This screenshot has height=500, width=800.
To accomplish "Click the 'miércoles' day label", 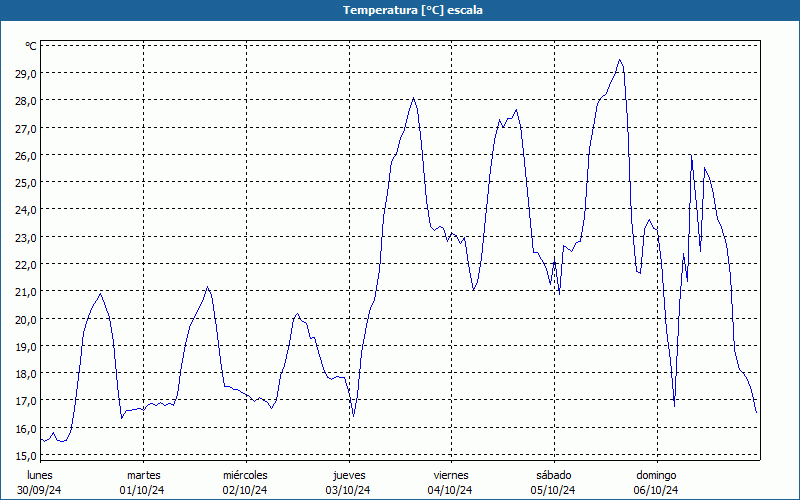I will 245,475.
